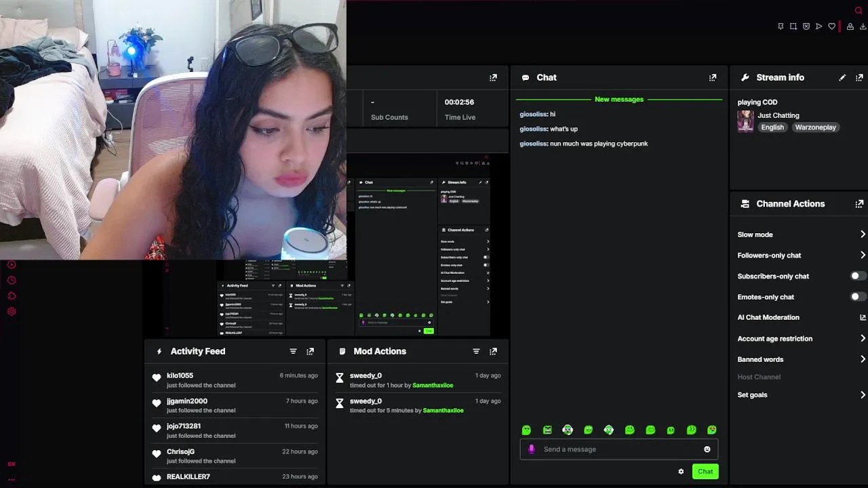Insert the headphones green emote
This screenshot has height=488, width=868.
(x=568, y=430)
